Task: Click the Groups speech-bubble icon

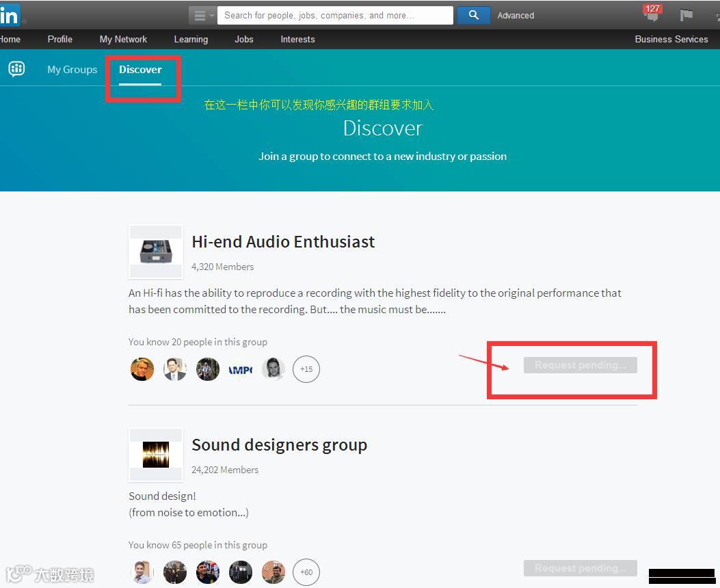Action: [x=16, y=69]
